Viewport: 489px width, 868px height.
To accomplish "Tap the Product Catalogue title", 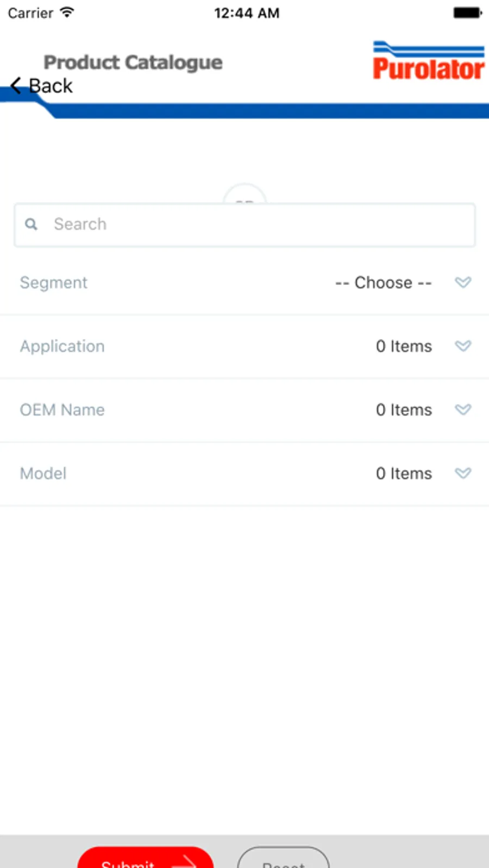I will [133, 62].
